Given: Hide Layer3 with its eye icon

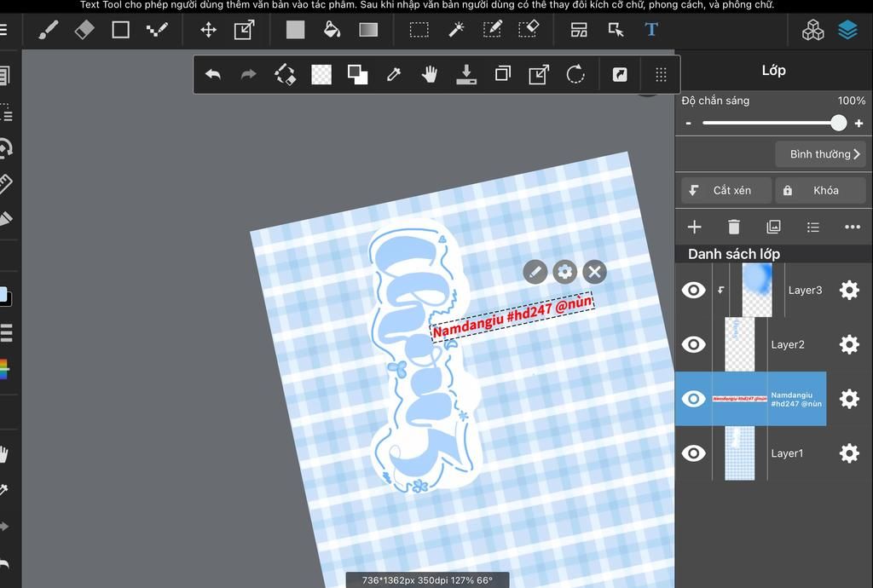Looking at the screenshot, I should click(693, 290).
